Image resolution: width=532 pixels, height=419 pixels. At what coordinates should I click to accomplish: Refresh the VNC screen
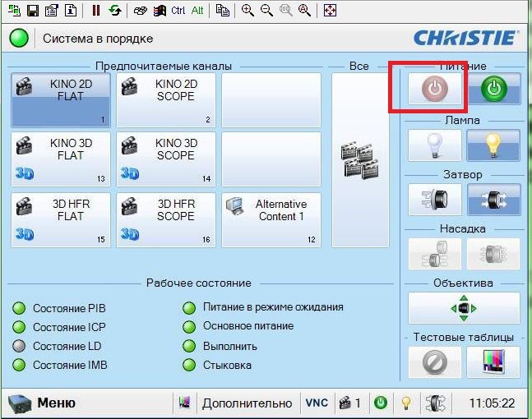pos(115,11)
